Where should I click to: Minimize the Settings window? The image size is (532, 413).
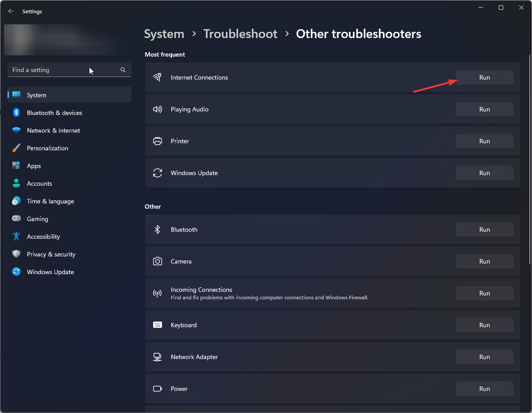click(x=481, y=8)
